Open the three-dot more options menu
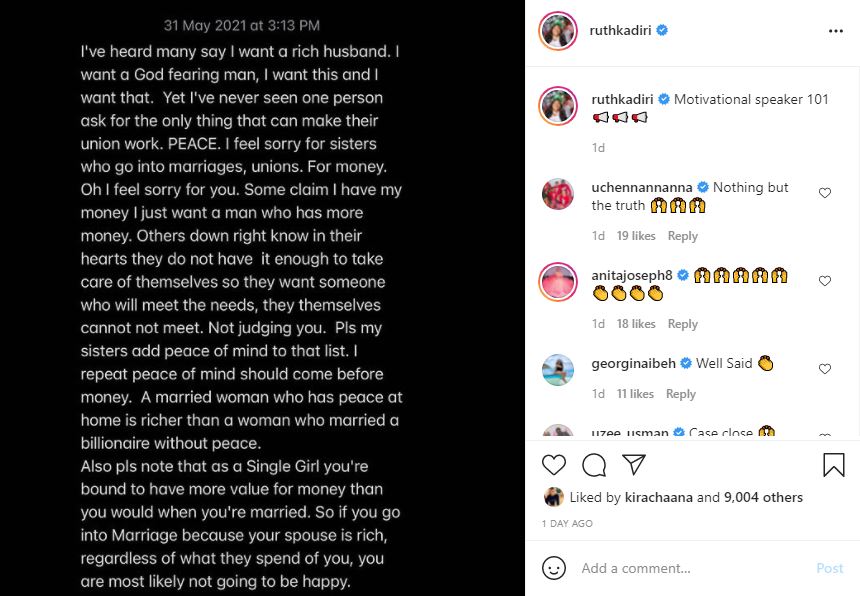The image size is (860, 596). 836,31
